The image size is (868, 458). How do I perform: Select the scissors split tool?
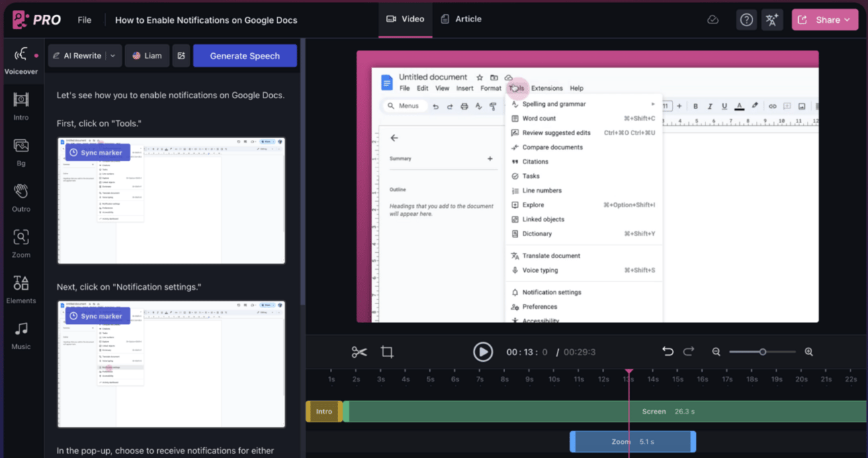click(x=359, y=352)
